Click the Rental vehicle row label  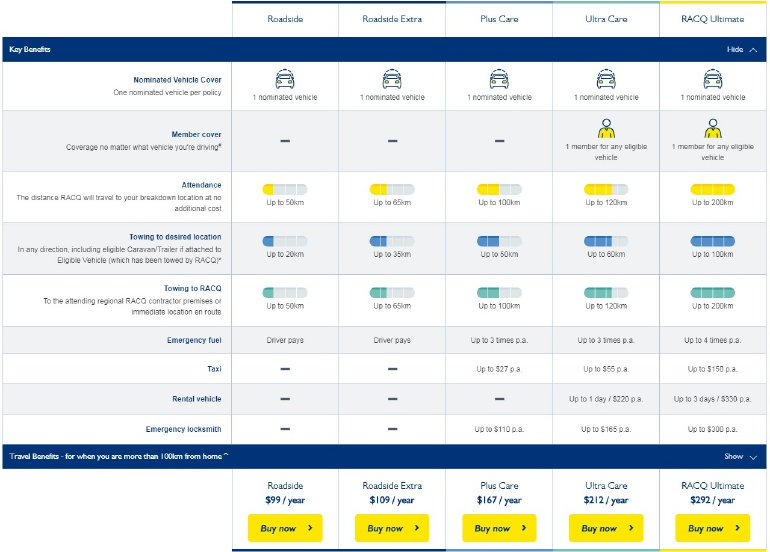[x=196, y=399]
